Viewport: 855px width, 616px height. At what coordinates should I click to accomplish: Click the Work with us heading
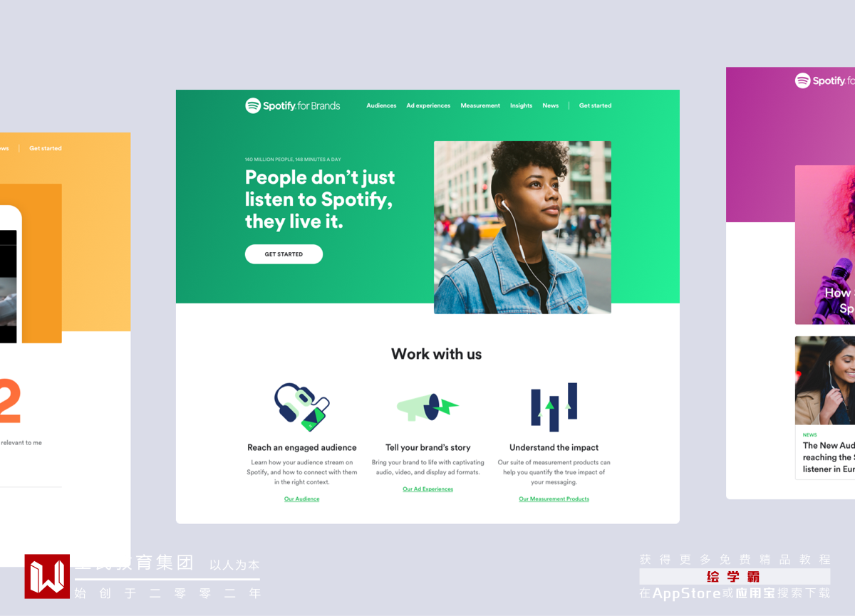tap(436, 354)
